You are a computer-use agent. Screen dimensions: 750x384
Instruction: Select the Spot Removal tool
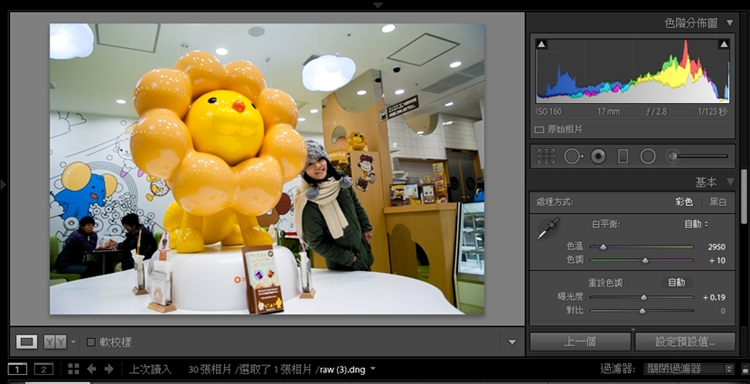574,156
